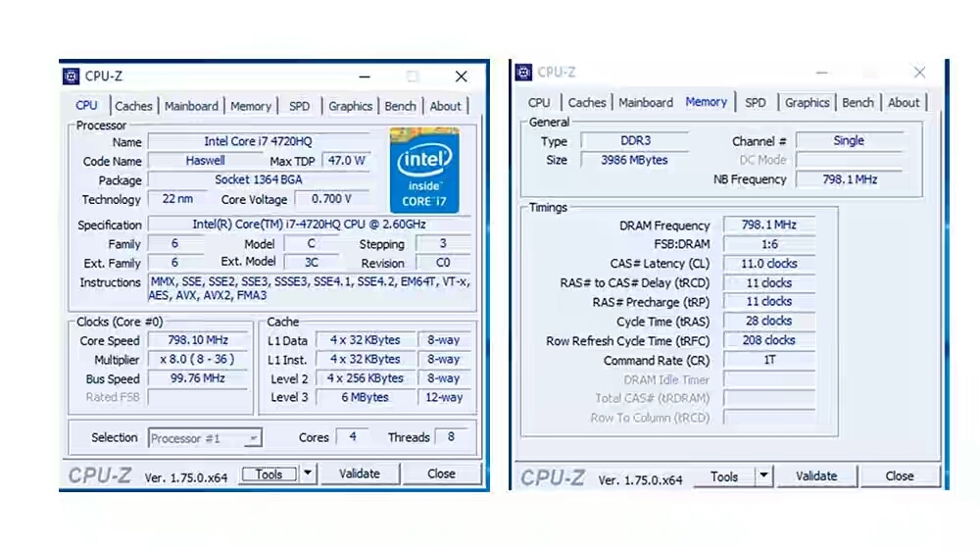The image size is (980, 551).
Task: Click Core Speed value 798.10 MHz
Action: click(x=198, y=340)
